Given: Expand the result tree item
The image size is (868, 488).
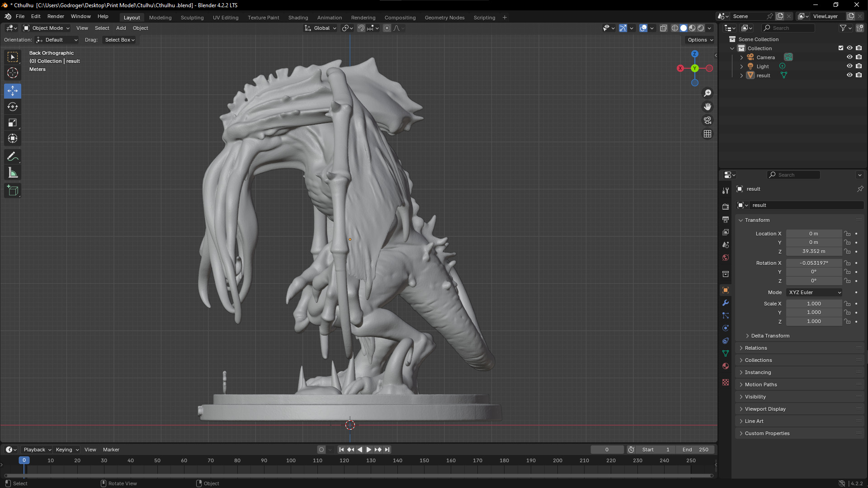Looking at the screenshot, I should [x=741, y=75].
